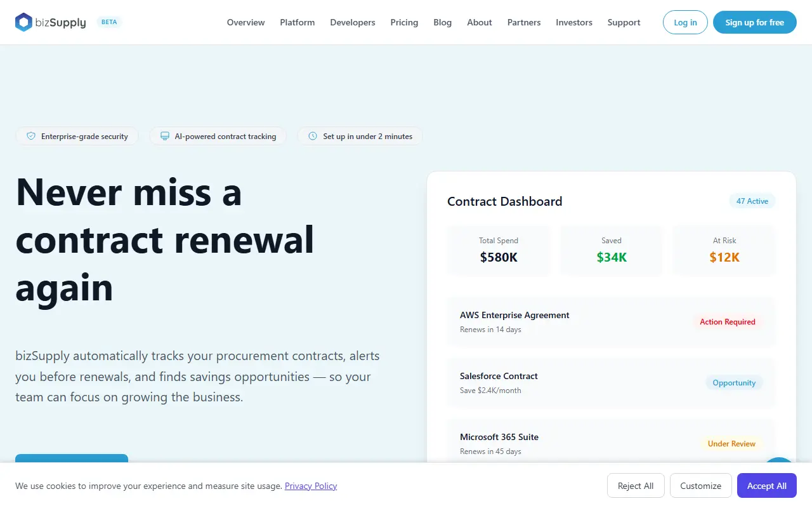Navigate to the Pricing page
Image resolution: width=812 pixels, height=508 pixels.
point(404,22)
